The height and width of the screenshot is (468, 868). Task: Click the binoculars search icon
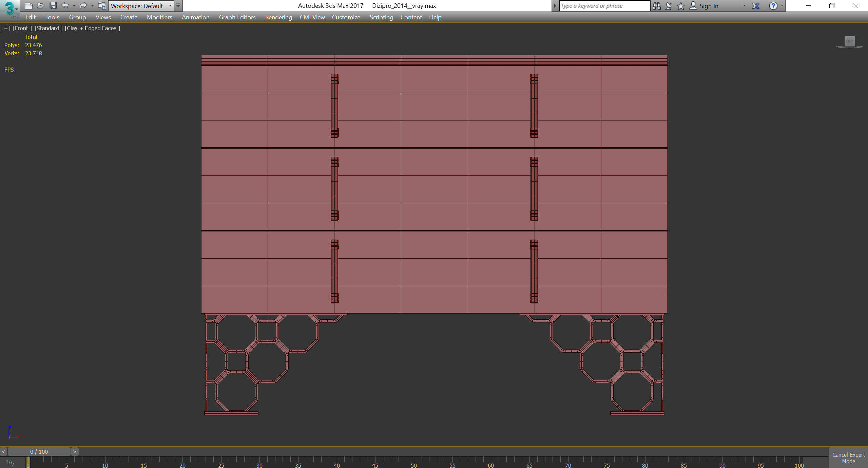click(656, 6)
